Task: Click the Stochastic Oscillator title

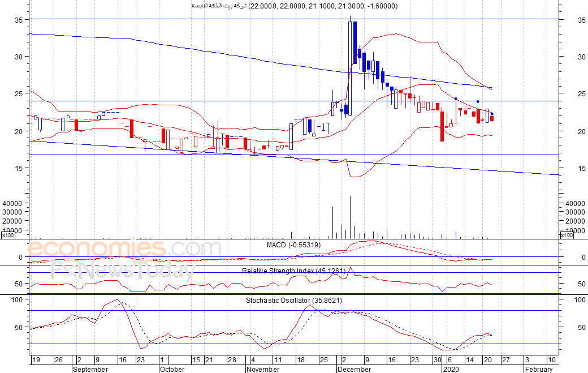Action: click(294, 300)
